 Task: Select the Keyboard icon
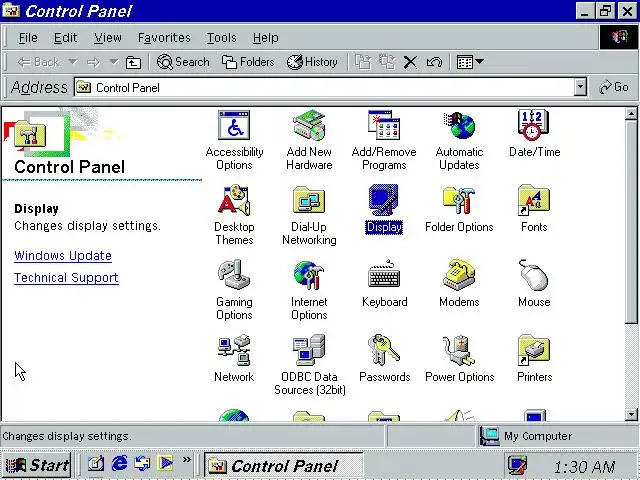click(x=384, y=284)
